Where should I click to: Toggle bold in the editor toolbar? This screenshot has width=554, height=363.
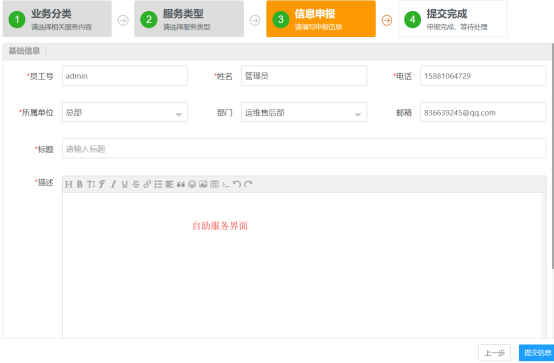[80, 184]
